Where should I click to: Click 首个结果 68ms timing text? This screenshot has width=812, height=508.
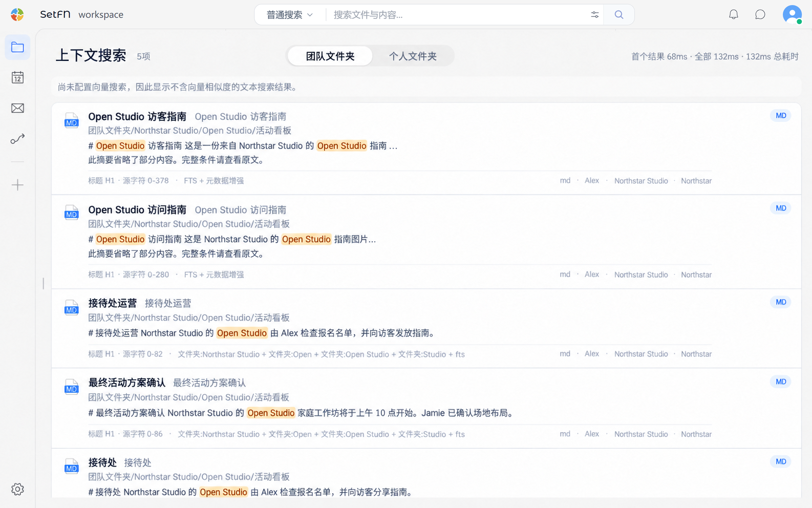[x=659, y=57]
